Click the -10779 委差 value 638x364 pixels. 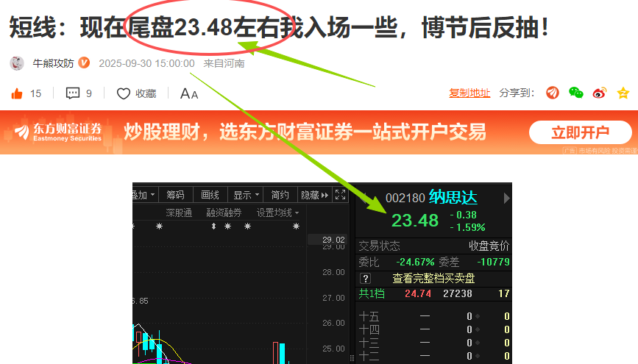(x=493, y=262)
